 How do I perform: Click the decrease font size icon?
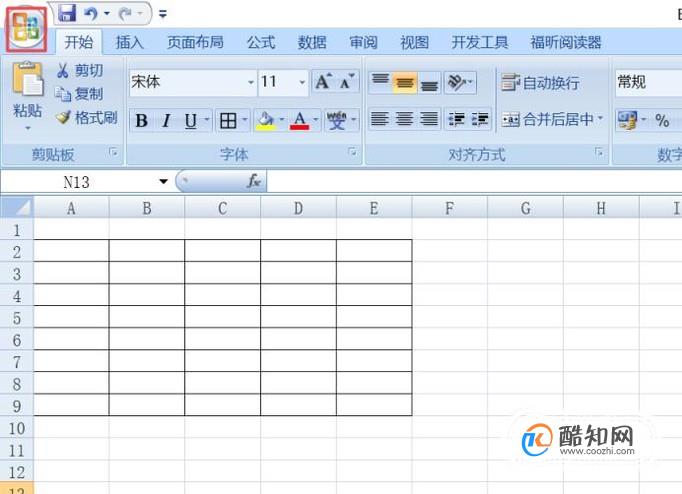tap(348, 81)
